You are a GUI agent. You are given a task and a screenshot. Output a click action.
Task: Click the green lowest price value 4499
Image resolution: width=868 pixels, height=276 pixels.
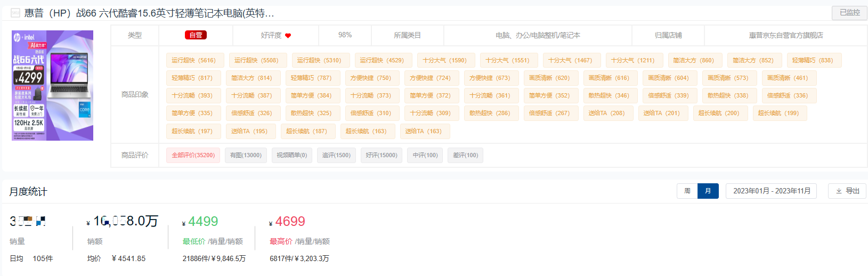coord(203,221)
